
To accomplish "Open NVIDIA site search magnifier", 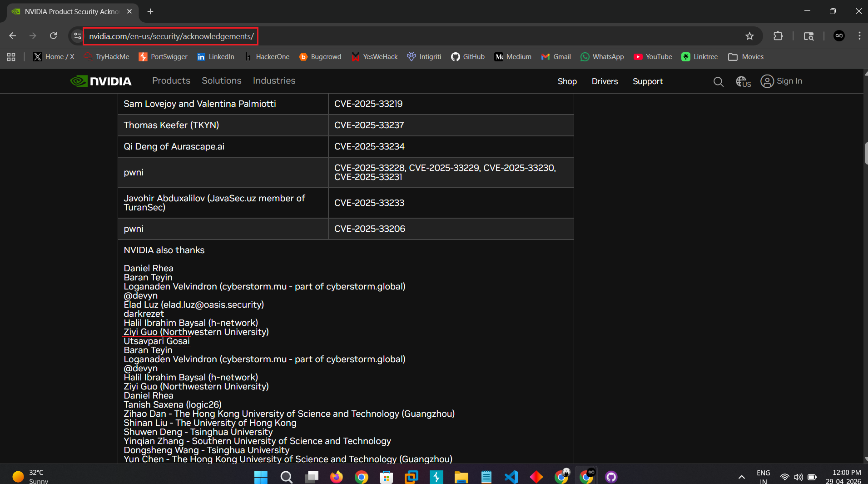I will [718, 81].
